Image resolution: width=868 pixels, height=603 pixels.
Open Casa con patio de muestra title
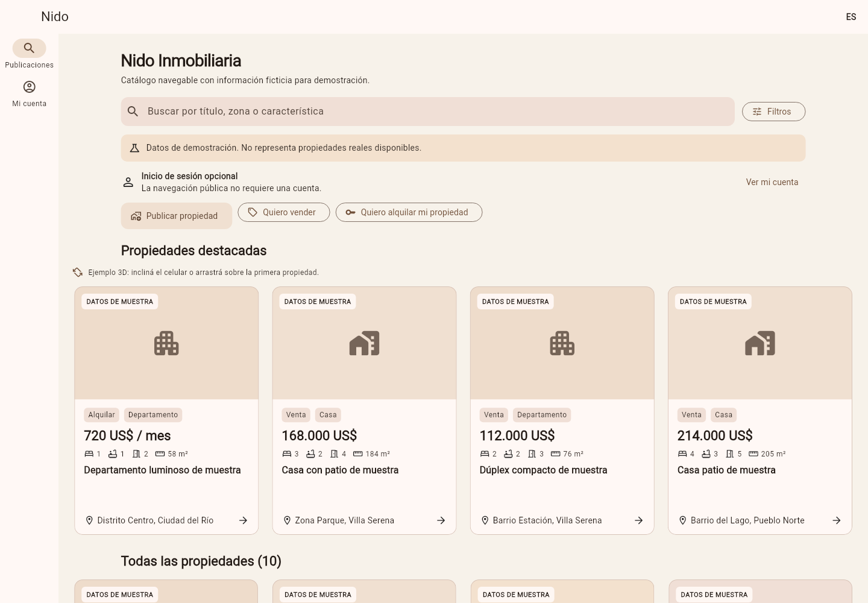coord(340,470)
